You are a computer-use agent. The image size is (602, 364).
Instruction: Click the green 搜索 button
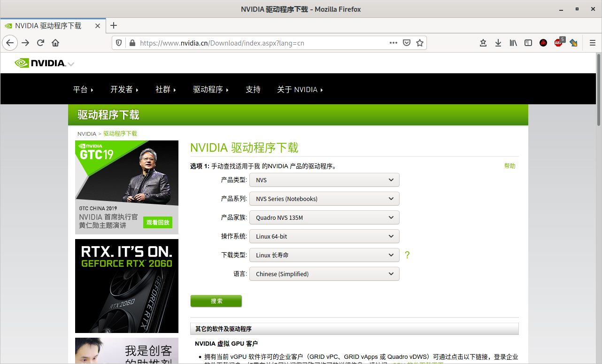(216, 301)
